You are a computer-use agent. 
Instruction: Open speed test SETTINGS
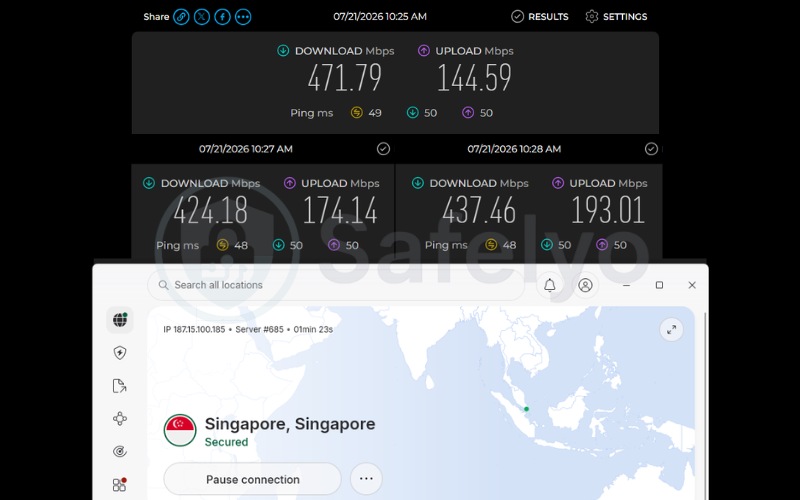click(x=616, y=17)
